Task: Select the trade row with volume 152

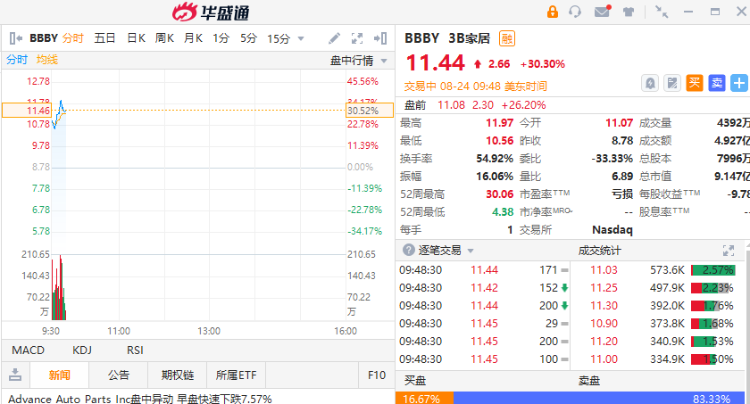Action: tap(484, 288)
